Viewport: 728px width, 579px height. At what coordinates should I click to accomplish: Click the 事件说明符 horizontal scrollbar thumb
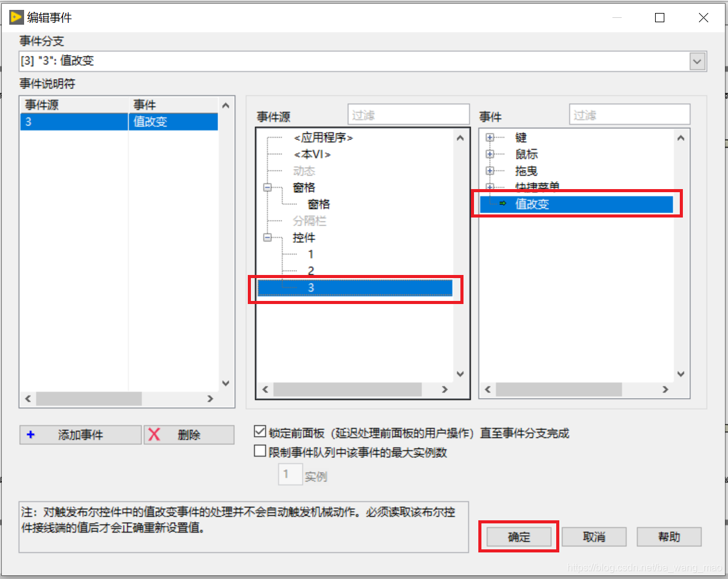click(x=88, y=399)
